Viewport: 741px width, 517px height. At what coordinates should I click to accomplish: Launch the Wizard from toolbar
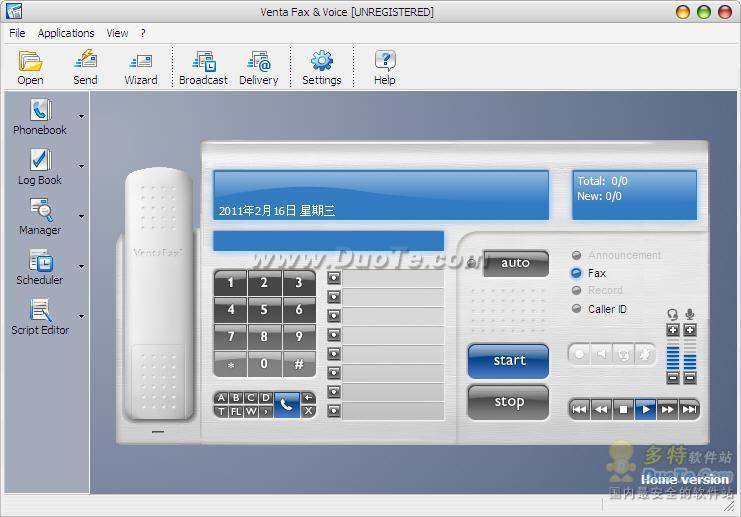[x=140, y=67]
